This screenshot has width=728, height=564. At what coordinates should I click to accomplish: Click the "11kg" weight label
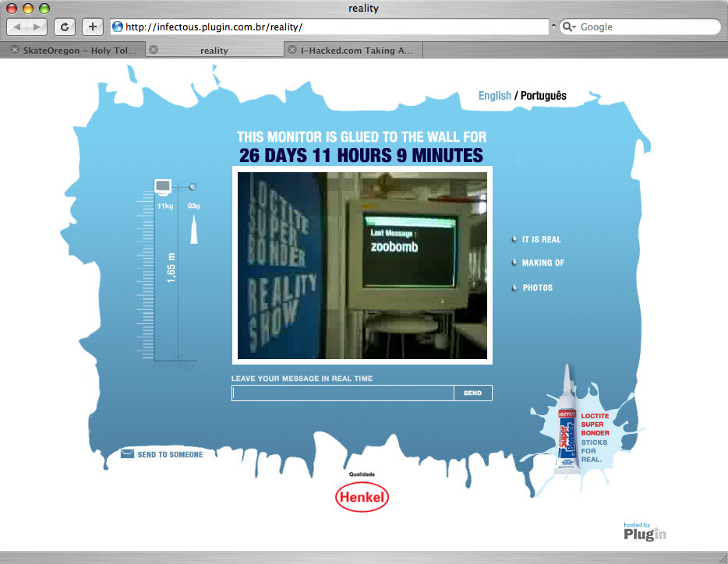tap(165, 206)
